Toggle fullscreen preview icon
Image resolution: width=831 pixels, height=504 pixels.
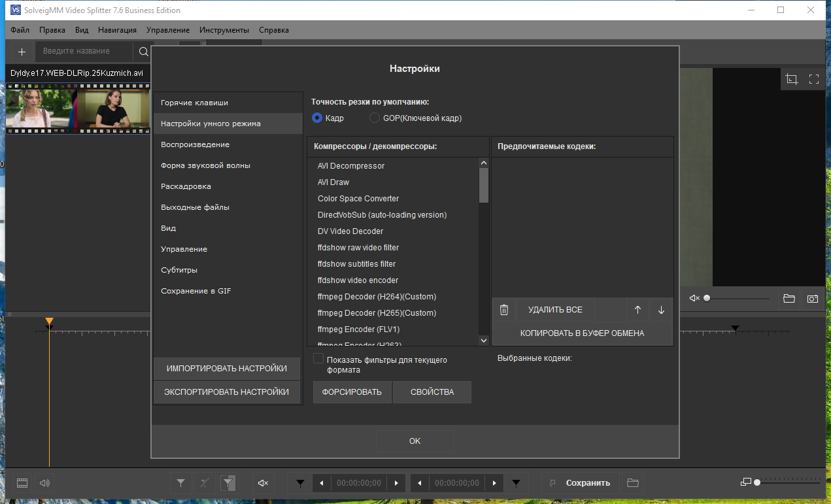[814, 79]
